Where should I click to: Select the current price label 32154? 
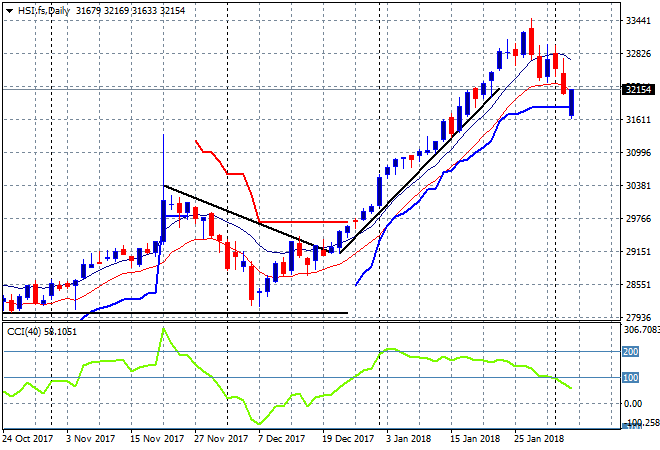(638, 89)
